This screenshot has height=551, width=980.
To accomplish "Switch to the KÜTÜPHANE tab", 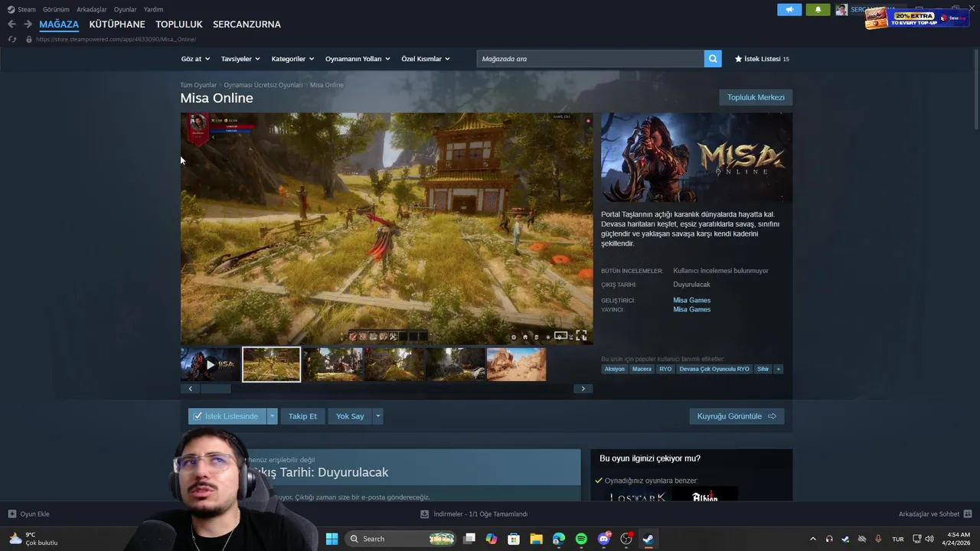I will 117,24.
